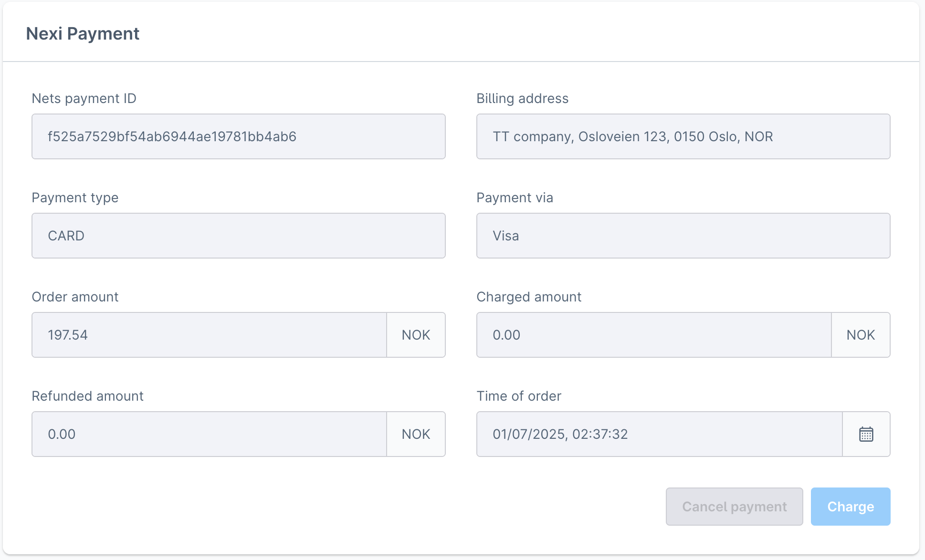Click the Charge button
Viewport: 925px width, 560px height.
pos(850,507)
